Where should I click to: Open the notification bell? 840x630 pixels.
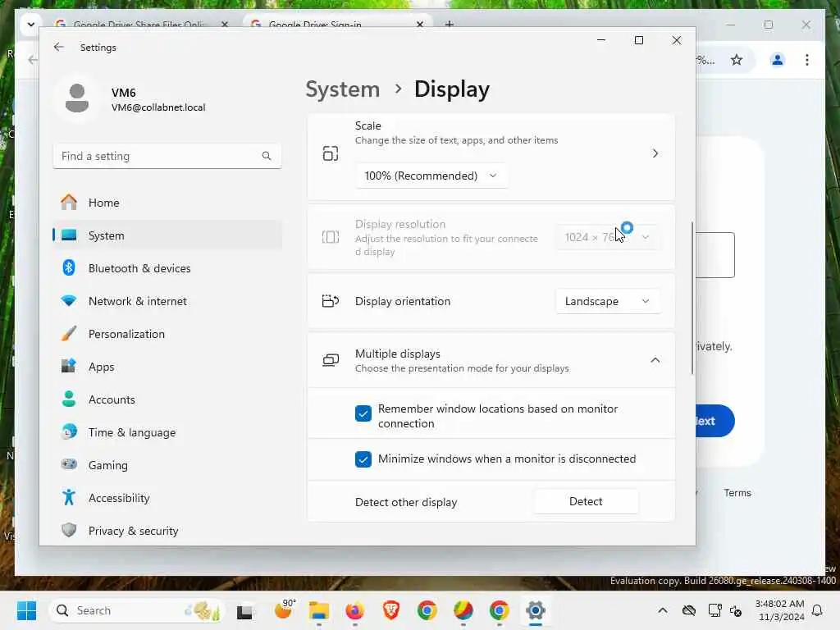coord(818,610)
